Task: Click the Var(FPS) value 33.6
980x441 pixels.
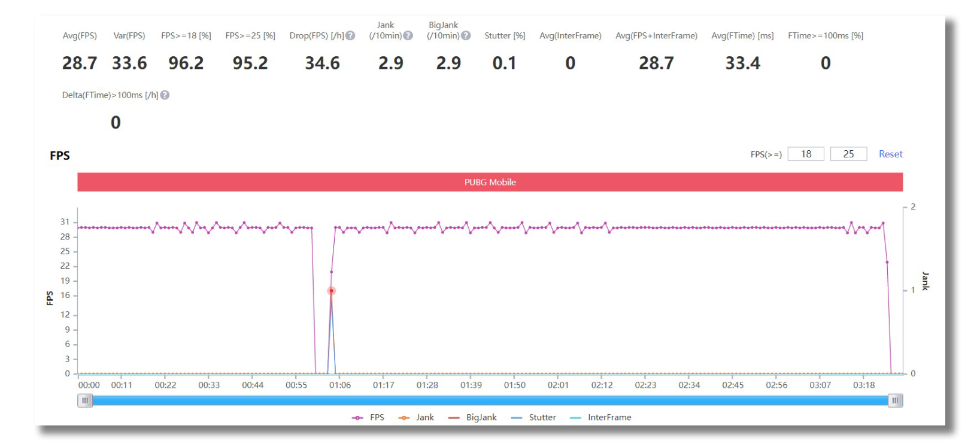Action: point(129,63)
